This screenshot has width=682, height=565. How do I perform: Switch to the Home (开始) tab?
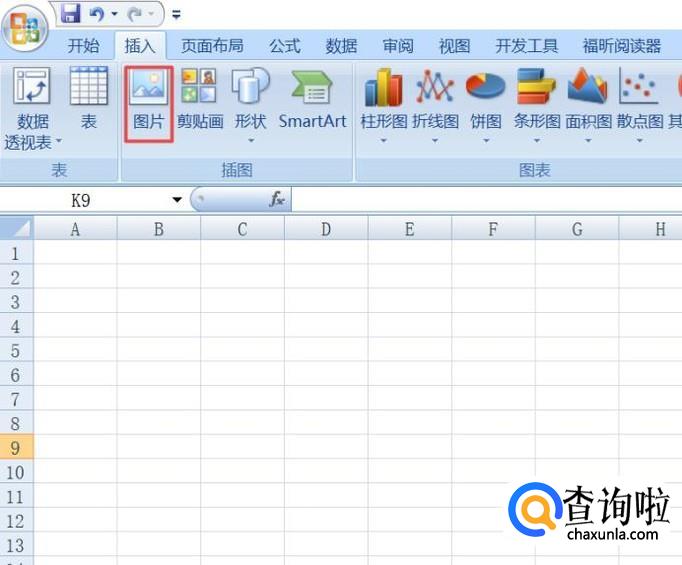[83, 46]
